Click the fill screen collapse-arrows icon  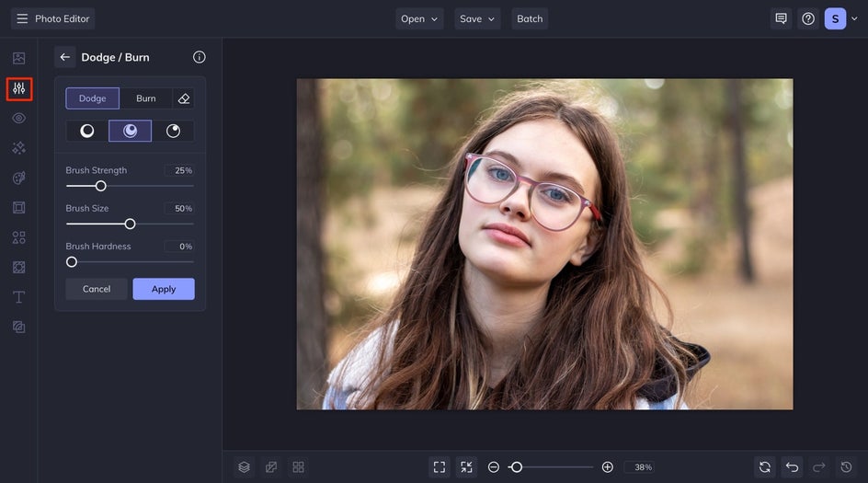click(467, 467)
